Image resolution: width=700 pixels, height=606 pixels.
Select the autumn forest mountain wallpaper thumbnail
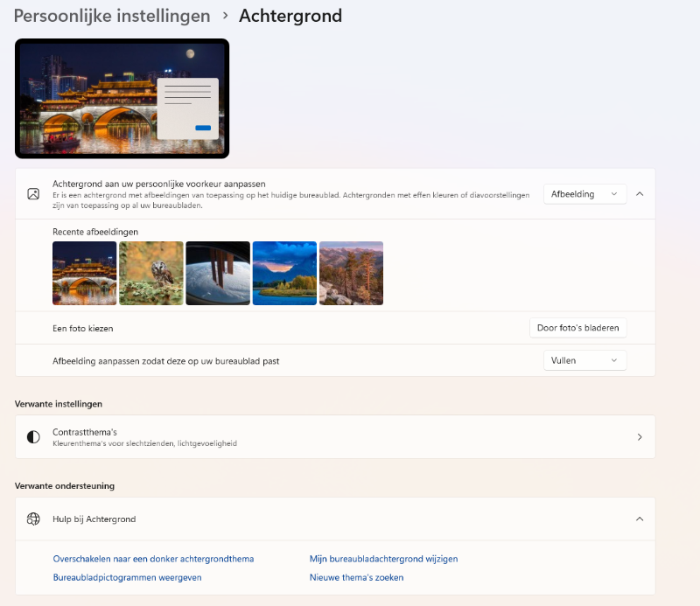351,273
